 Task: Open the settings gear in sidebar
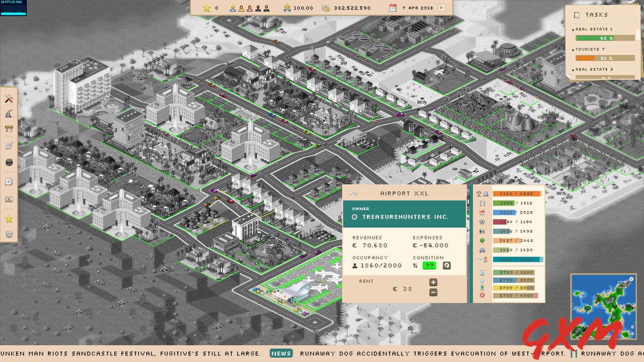[x=9, y=234]
